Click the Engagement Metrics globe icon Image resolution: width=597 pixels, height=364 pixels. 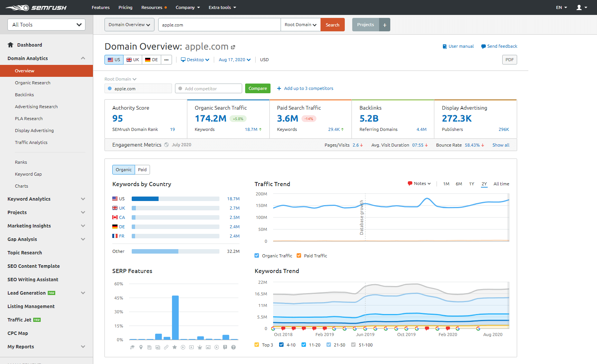point(166,145)
